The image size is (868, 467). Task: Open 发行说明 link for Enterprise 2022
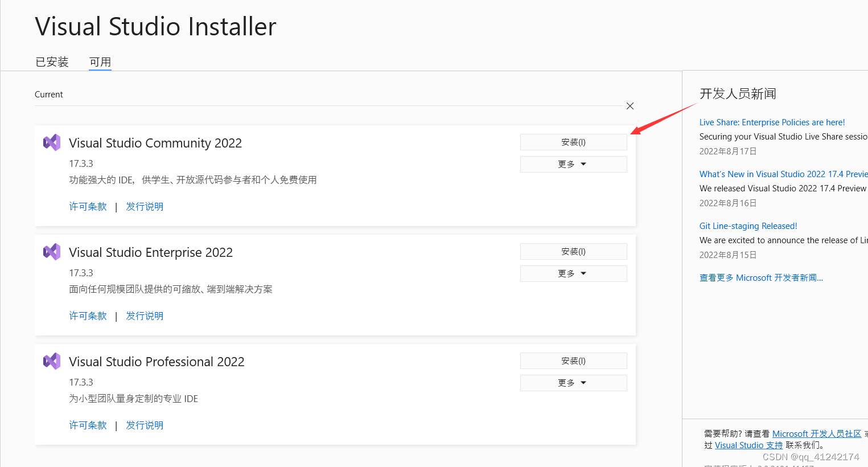click(145, 316)
